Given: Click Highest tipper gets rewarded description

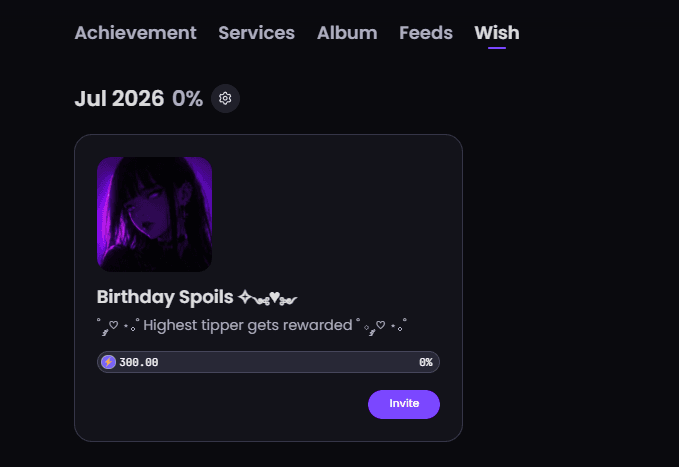Looking at the screenshot, I should [x=248, y=325].
